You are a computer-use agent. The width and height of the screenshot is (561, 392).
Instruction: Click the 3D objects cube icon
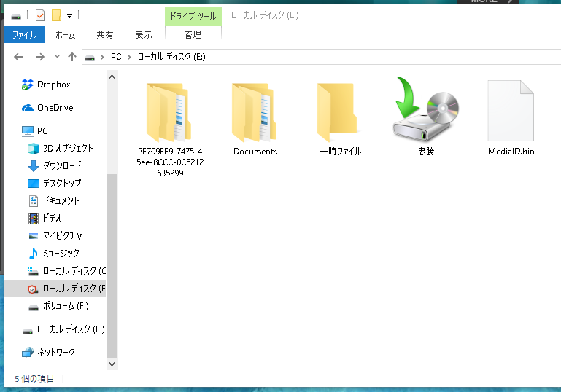(x=34, y=149)
